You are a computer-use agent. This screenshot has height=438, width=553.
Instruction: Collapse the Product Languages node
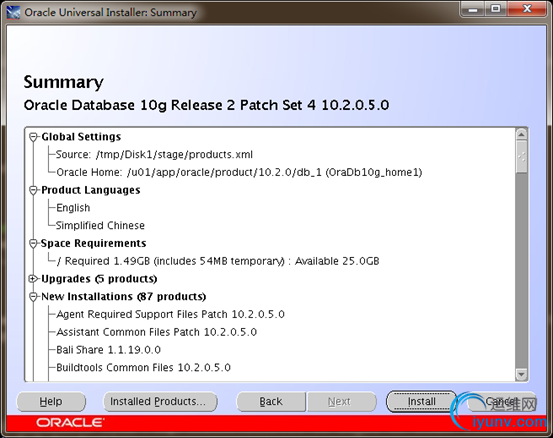[33, 190]
